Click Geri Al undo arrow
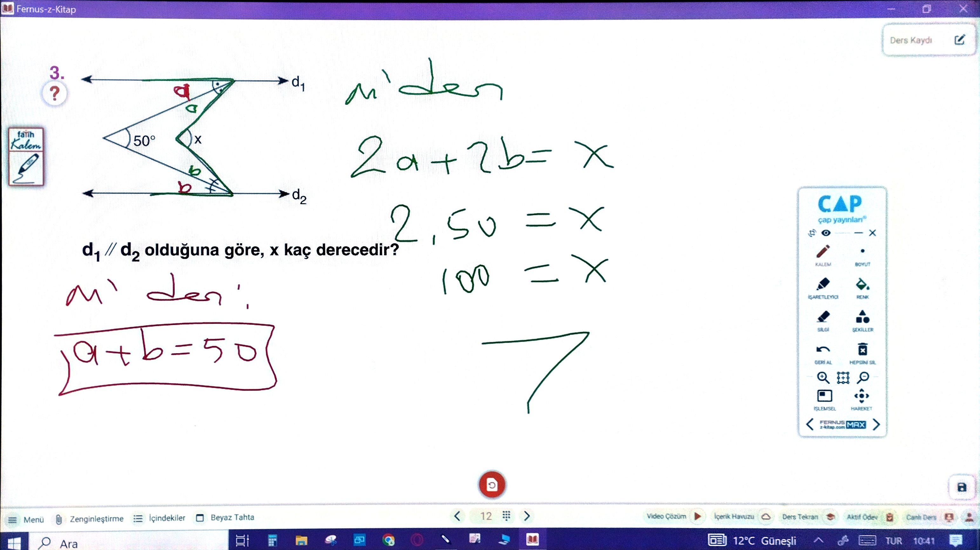This screenshot has width=980, height=550. [823, 350]
